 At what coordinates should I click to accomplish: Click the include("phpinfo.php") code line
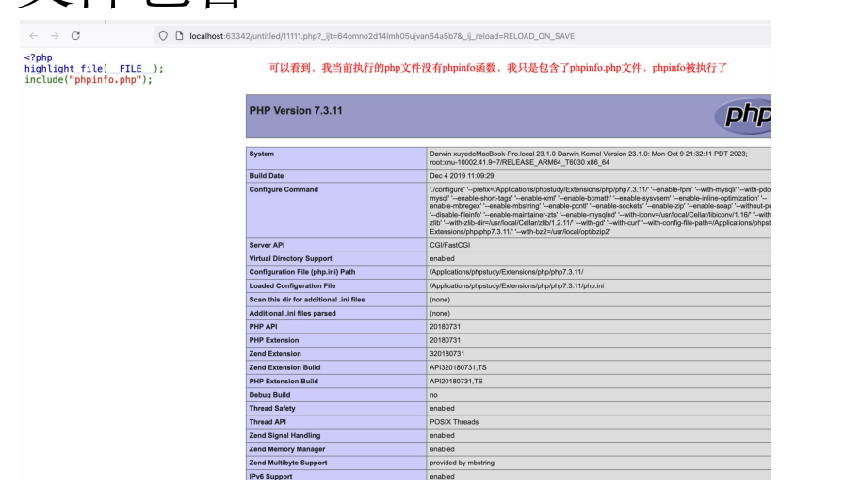tap(88, 79)
